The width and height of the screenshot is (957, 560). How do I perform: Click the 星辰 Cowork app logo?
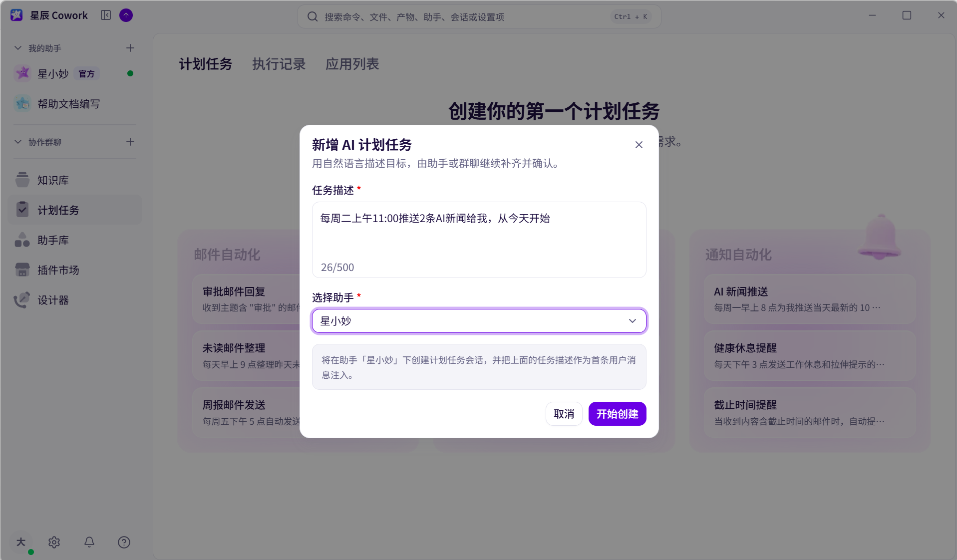(16, 15)
